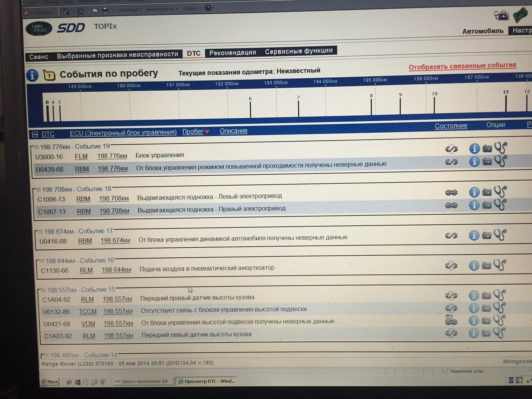This screenshot has width=532, height=399.
Task: Select timeline marker 7
Action: [298, 106]
